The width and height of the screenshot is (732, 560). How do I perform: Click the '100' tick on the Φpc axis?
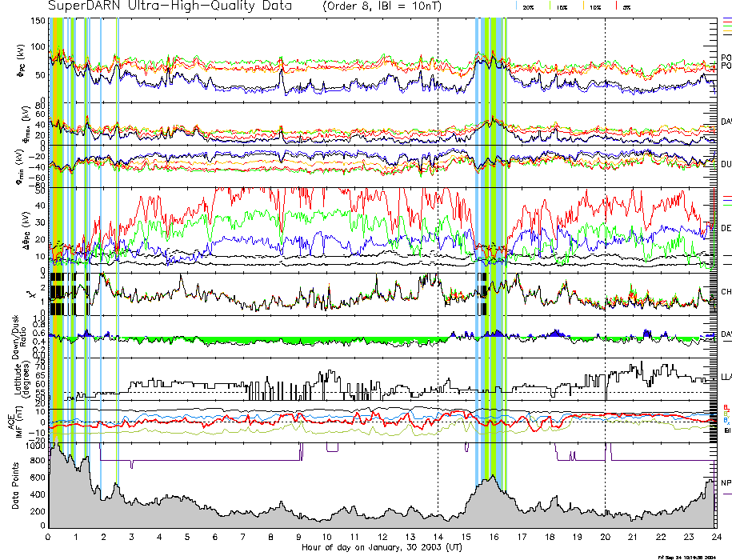(x=38, y=46)
